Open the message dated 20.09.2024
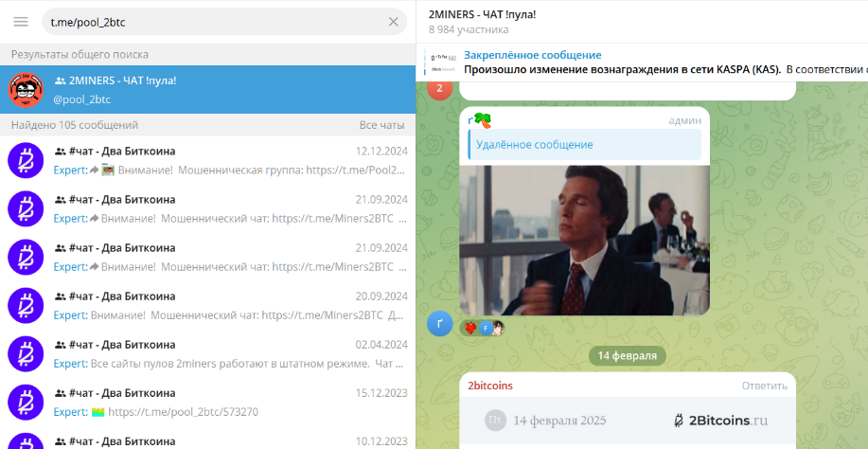This screenshot has width=868, height=449. [x=207, y=306]
